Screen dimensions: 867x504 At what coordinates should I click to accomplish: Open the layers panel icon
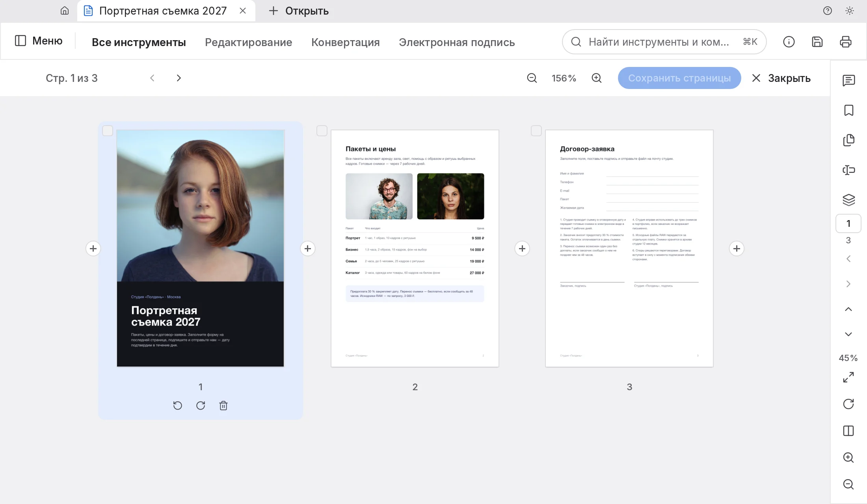point(848,200)
